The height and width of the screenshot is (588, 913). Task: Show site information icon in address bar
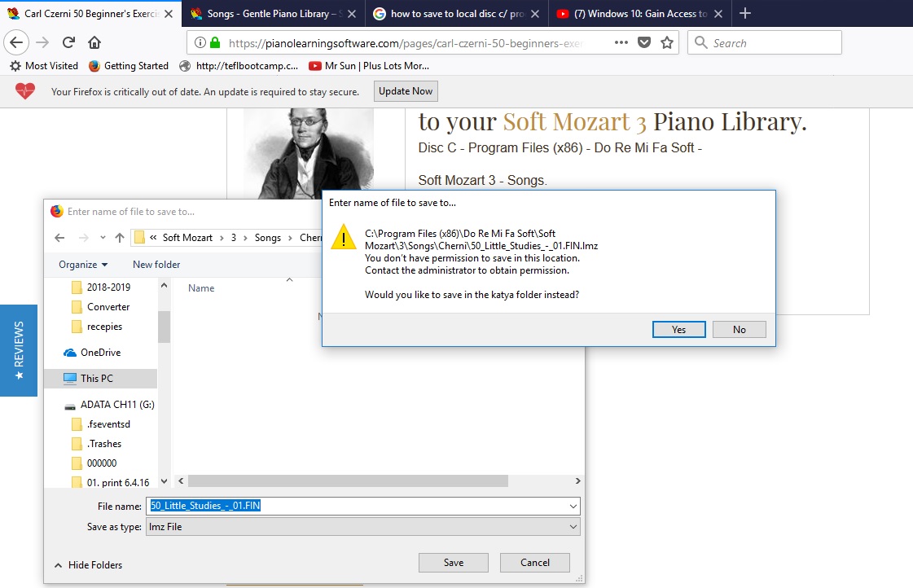tap(200, 42)
